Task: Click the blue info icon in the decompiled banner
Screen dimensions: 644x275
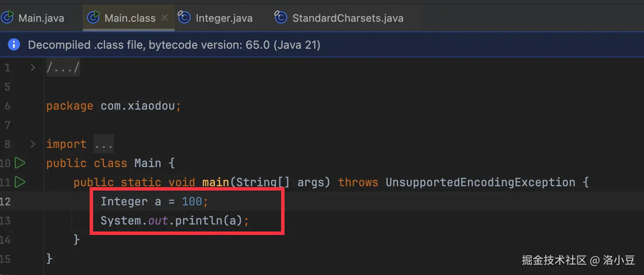Action: point(14,45)
